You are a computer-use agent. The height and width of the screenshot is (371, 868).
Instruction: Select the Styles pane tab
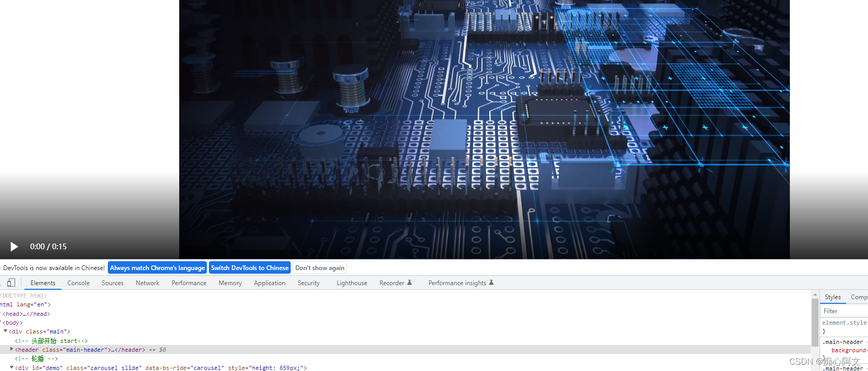(x=833, y=297)
